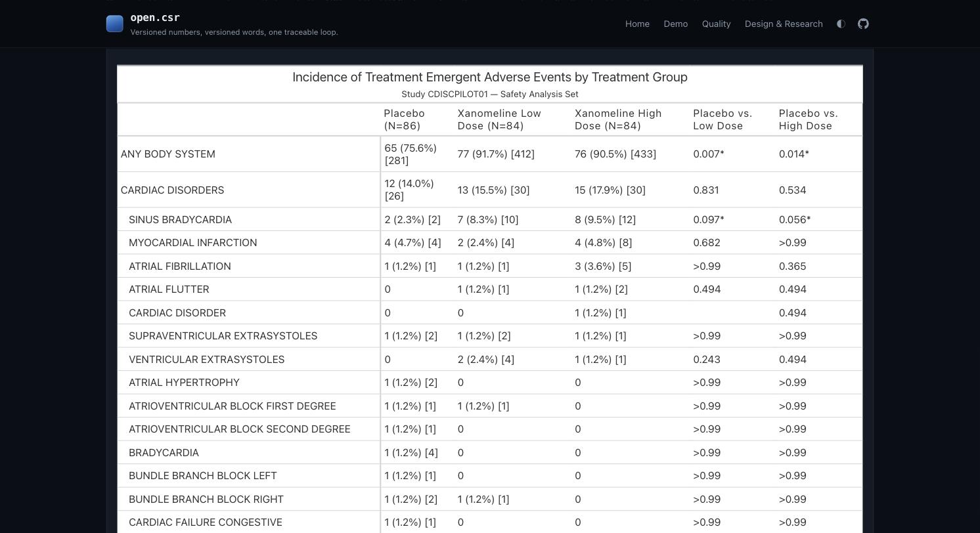Select the 'CARDIAC DISORDERS' row label
This screenshot has height=533, width=980.
coord(173,190)
